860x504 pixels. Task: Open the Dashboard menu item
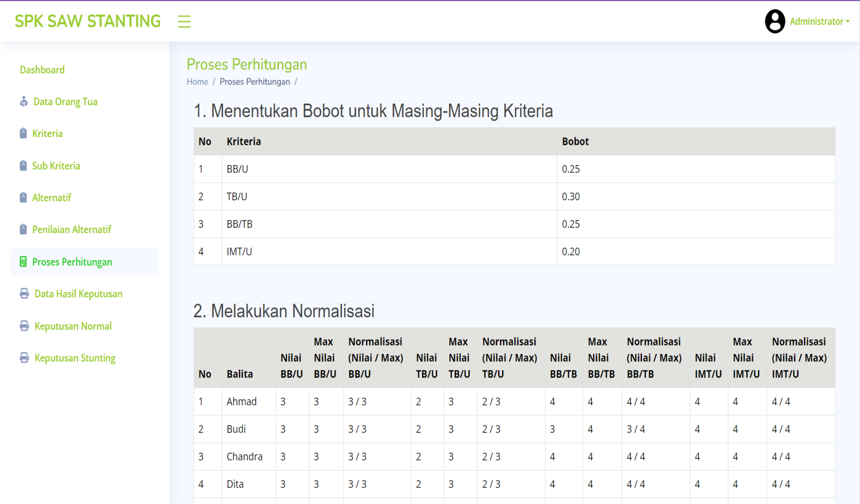tap(42, 70)
